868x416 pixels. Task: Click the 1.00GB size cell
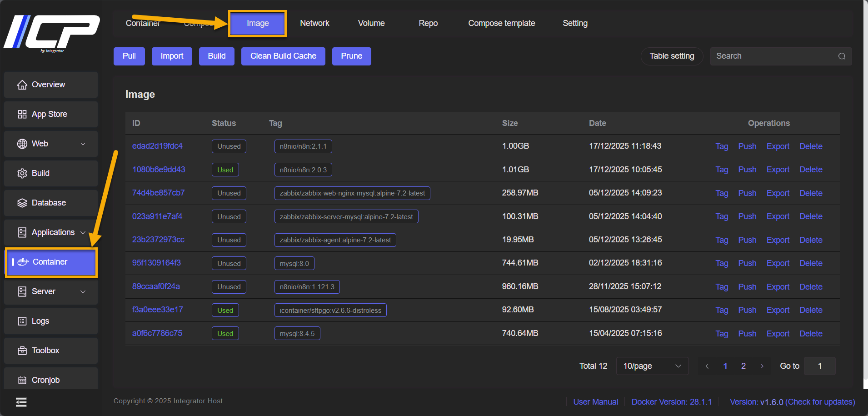tap(515, 146)
